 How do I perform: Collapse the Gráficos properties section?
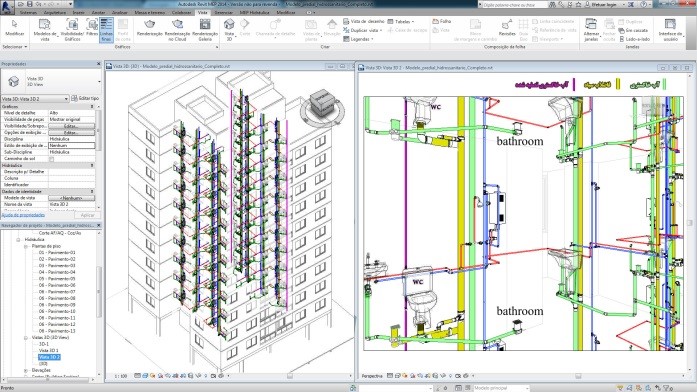pos(92,107)
